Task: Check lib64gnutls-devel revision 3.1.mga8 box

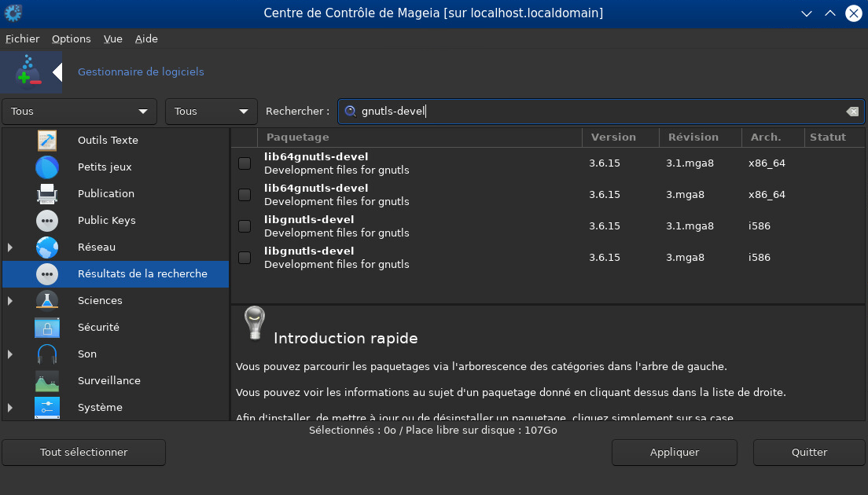Action: pyautogui.click(x=244, y=163)
